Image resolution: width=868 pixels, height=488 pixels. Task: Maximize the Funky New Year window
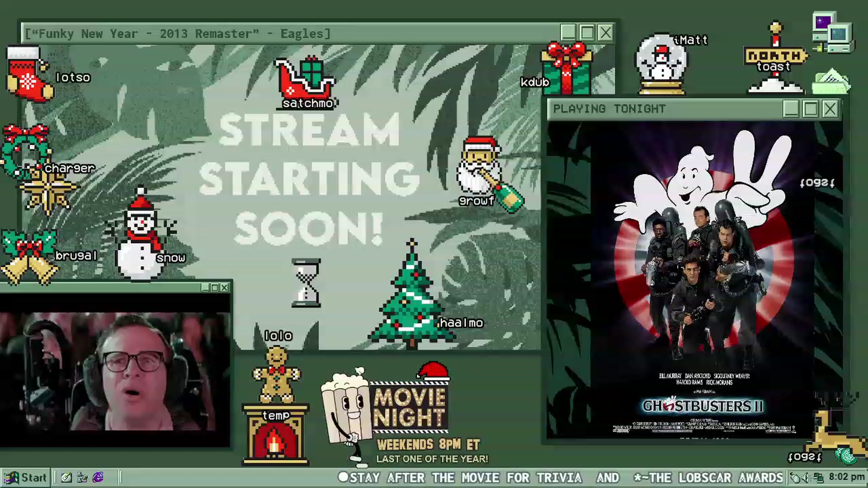tap(587, 33)
